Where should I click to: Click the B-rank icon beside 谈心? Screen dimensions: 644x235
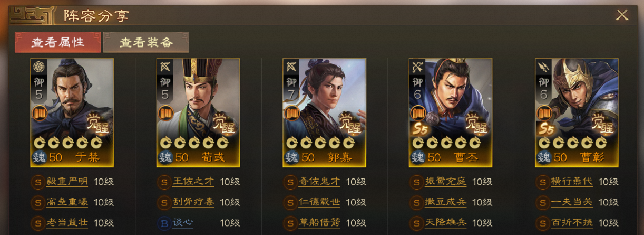point(163,223)
